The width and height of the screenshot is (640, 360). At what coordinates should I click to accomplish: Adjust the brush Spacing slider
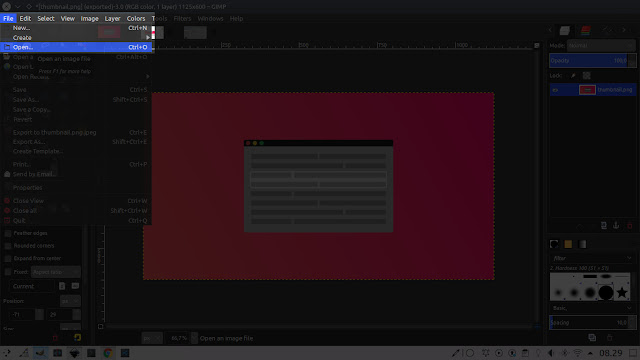click(592, 322)
